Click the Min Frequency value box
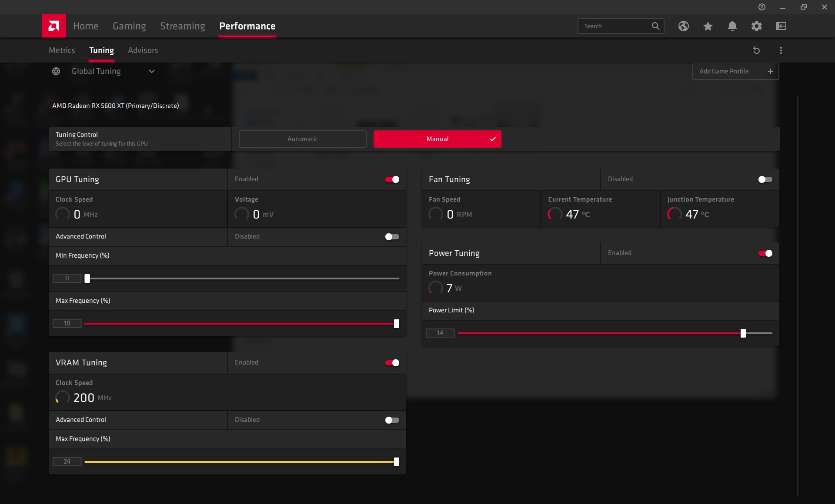Image resolution: width=835 pixels, height=504 pixels. coord(67,279)
